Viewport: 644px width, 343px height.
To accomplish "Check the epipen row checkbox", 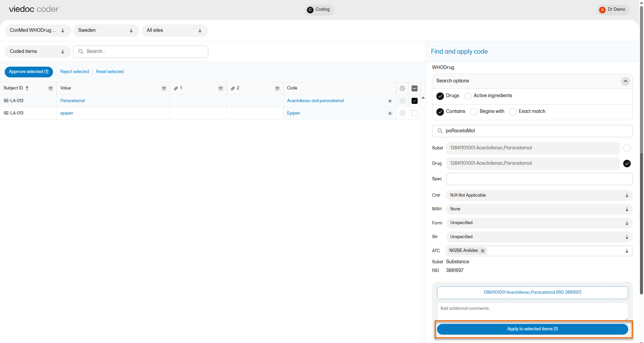I will point(415,113).
